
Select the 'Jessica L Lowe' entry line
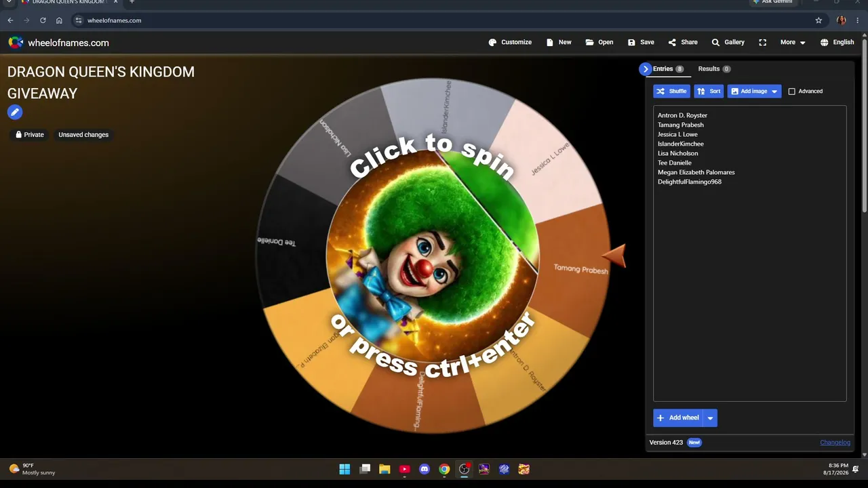(x=677, y=134)
